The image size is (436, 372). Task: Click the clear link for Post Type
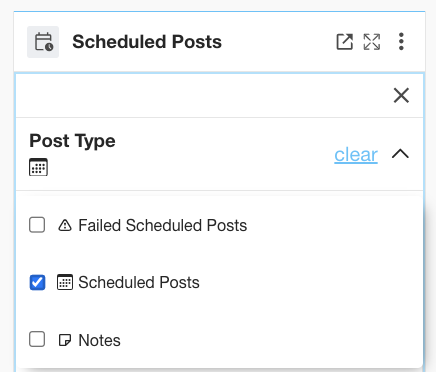click(x=356, y=154)
